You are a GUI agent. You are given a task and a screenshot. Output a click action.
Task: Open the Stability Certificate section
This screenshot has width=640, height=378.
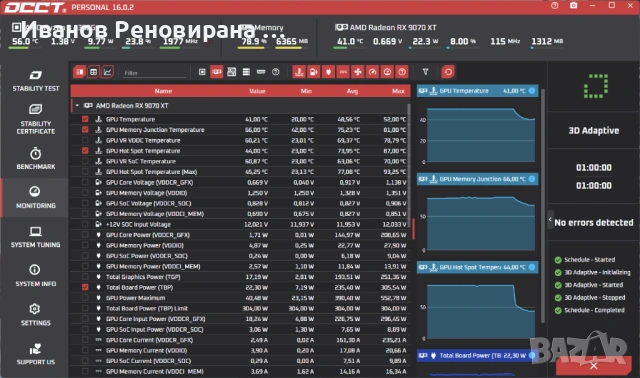35,120
